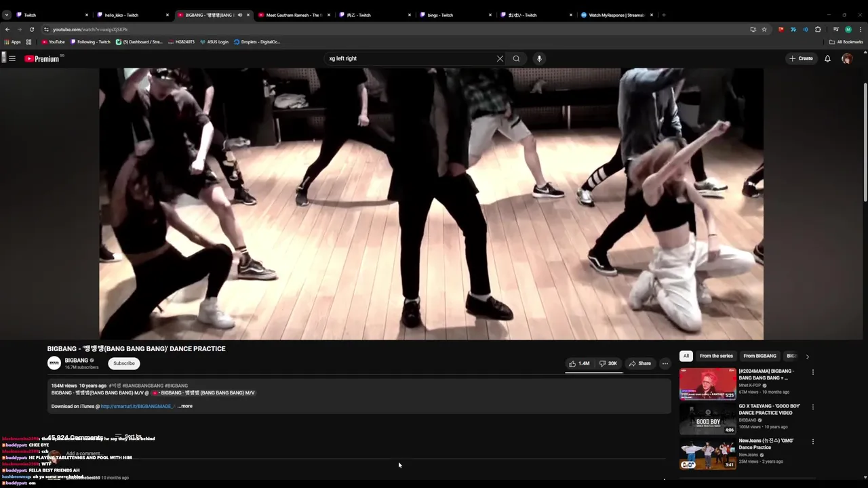Viewport: 868px width, 488px height.
Task: Dislike the video (30K thumbs down)
Action: [608, 363]
